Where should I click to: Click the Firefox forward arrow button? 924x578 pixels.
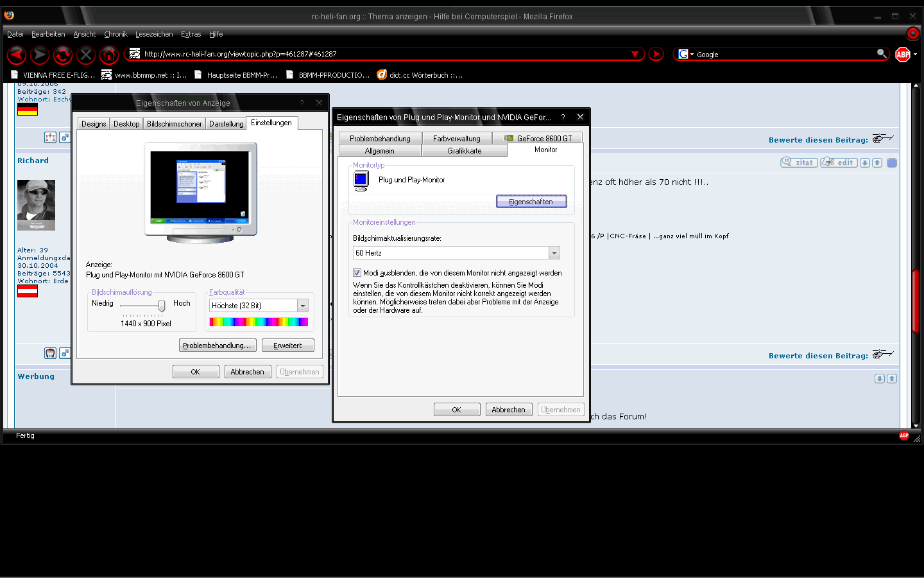[x=40, y=55]
